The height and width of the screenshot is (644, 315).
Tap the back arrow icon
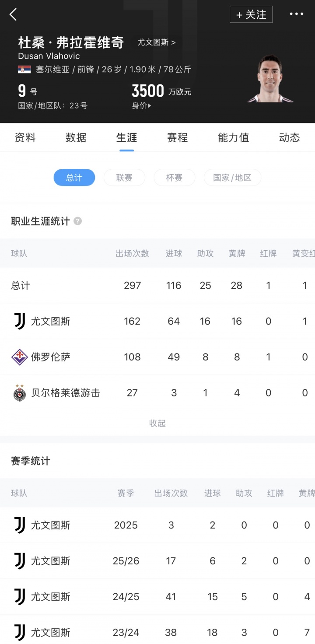pyautogui.click(x=13, y=14)
